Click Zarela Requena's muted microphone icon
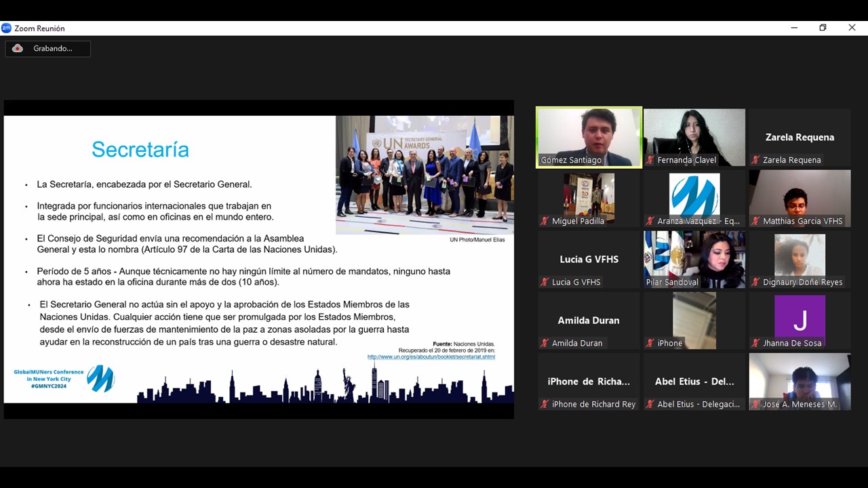Screen dimensions: 868x488 [x=755, y=161]
